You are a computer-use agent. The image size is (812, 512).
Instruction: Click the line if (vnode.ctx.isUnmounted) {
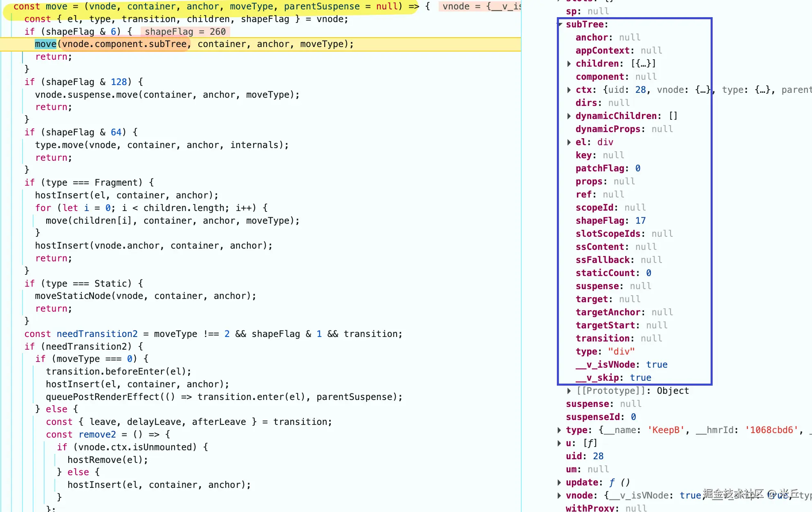(132, 447)
